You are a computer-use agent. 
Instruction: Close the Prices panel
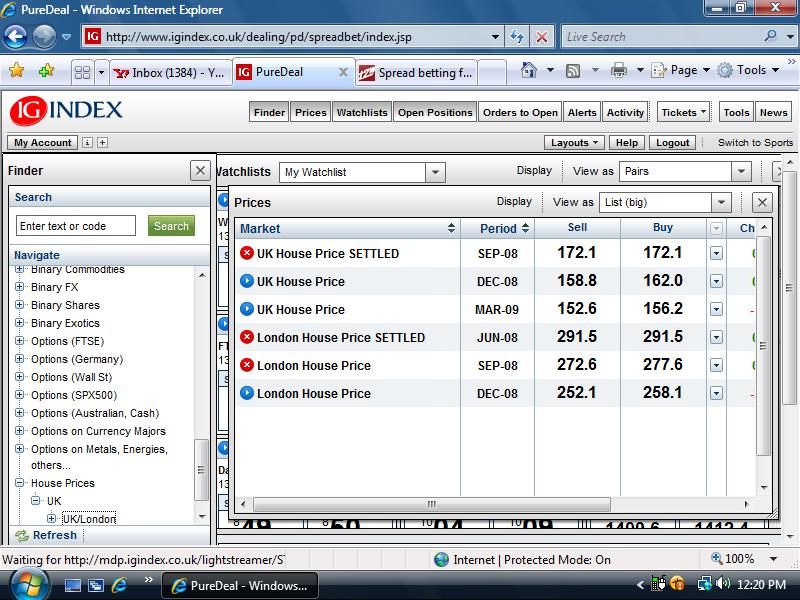tap(762, 203)
